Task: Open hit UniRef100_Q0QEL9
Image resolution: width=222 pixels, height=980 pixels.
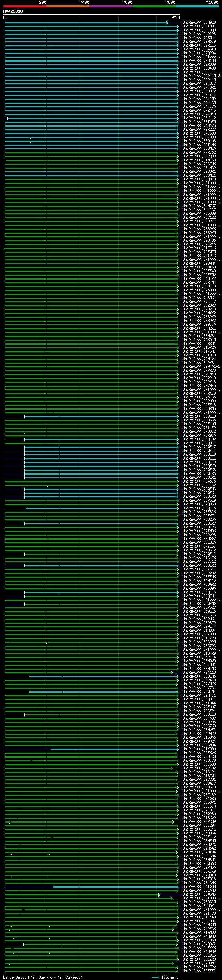Action: pyautogui.click(x=199, y=416)
